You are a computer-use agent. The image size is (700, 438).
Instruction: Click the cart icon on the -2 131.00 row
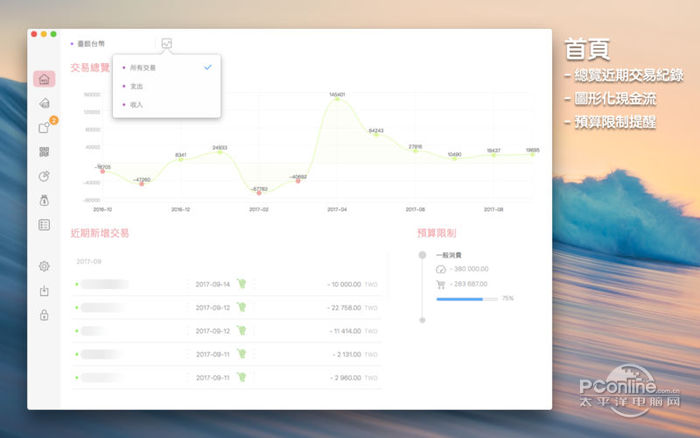242,354
